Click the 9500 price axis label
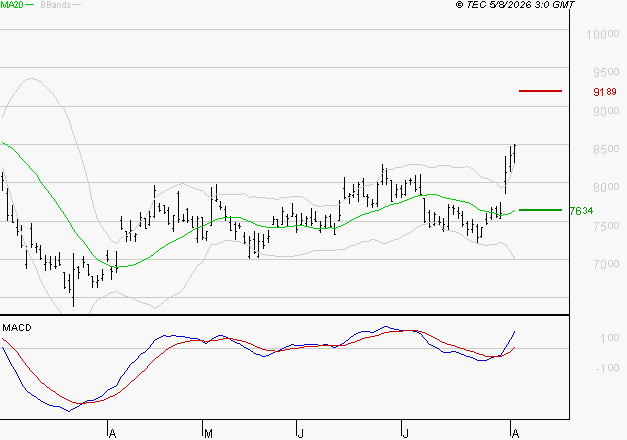Image resolution: width=627 pixels, height=440 pixels. (606, 72)
